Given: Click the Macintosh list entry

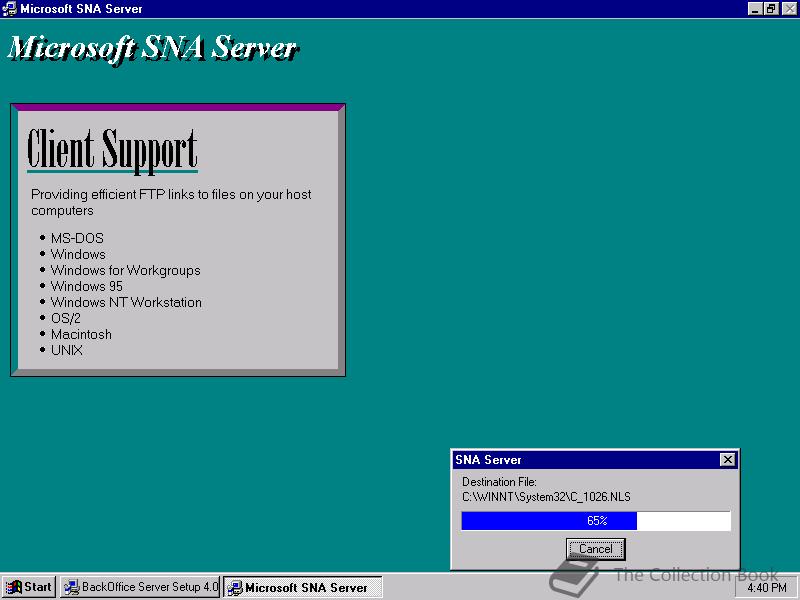Looking at the screenshot, I should pos(81,335).
